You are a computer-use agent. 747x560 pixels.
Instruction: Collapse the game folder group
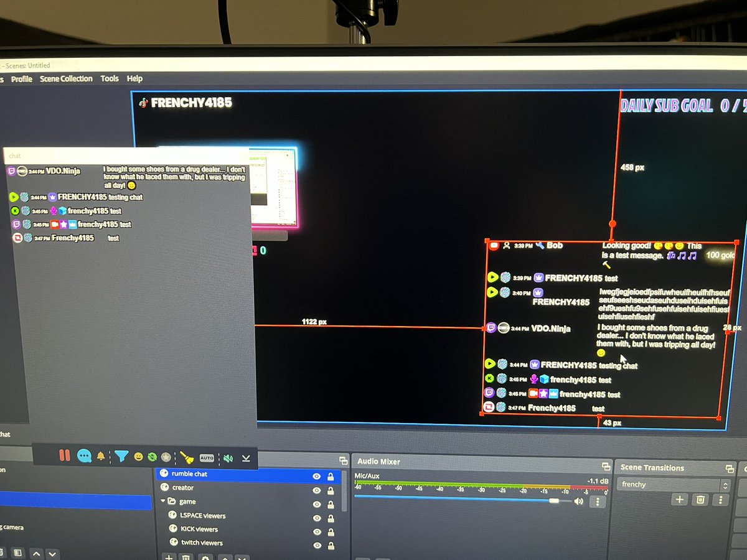tap(164, 501)
